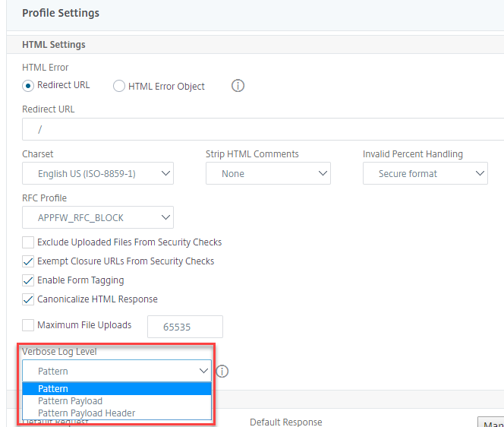Select the HTML Error Object radio button
Image resolution: width=504 pixels, height=427 pixels.
[119, 86]
